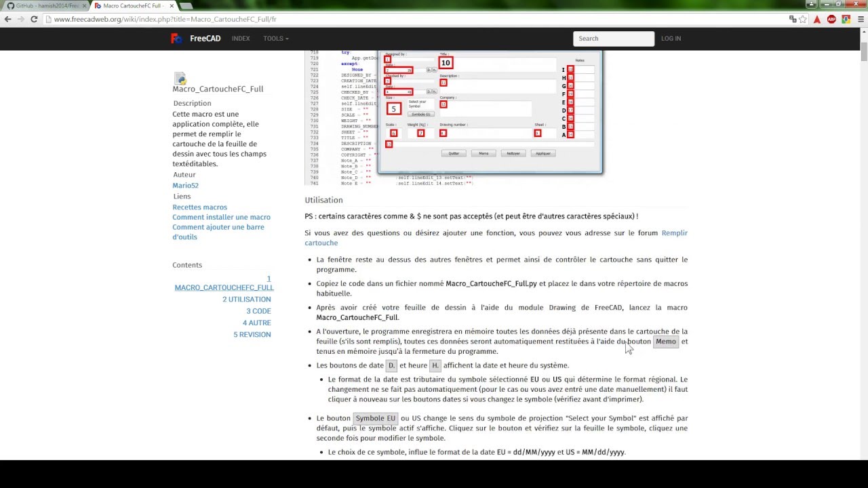Screen dimensions: 868x488
Task: Click the Liens label in sidebar
Action: click(182, 197)
